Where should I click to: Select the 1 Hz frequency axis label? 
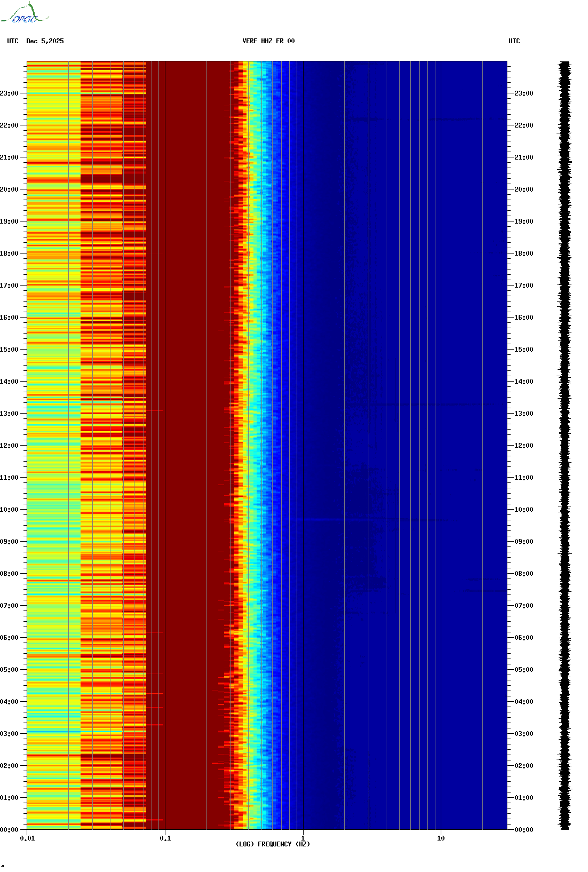[x=303, y=838]
